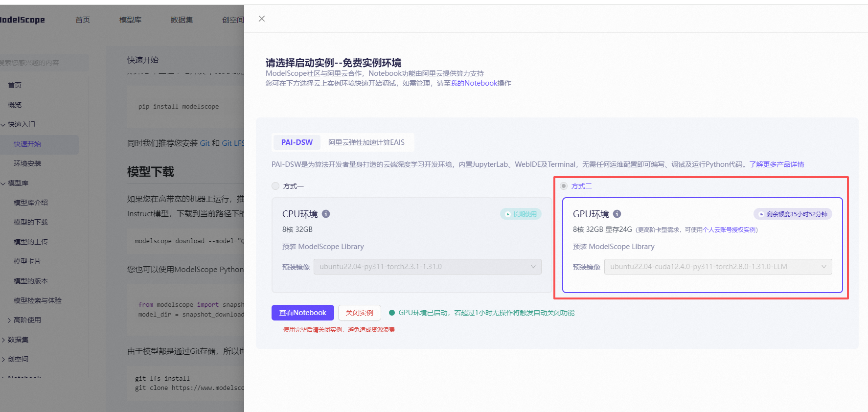Click the CPU环境 info icon
The width and height of the screenshot is (868, 412).
coord(326,214)
